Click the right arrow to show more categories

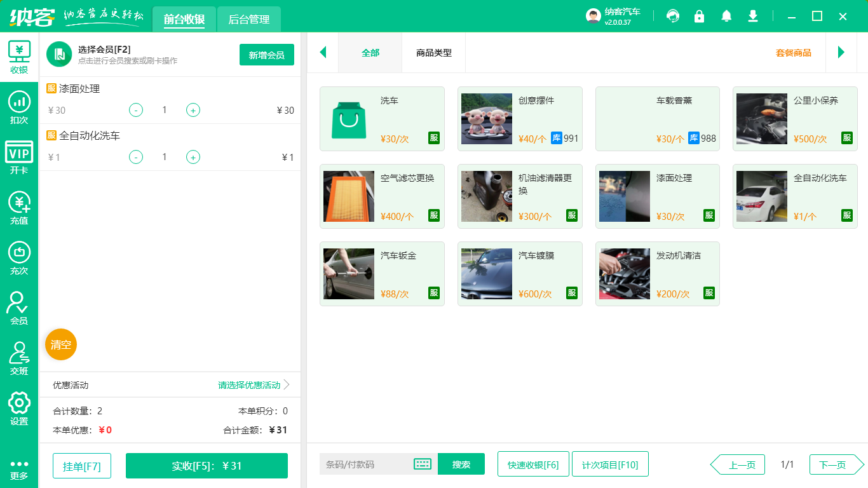[x=841, y=53]
